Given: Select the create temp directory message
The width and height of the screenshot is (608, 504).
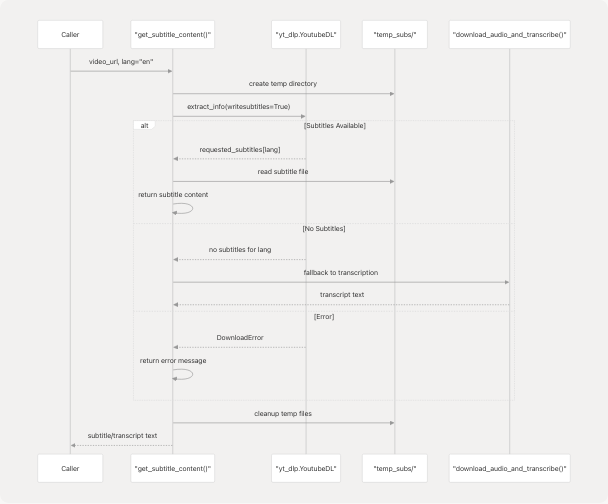Looking at the screenshot, I should 283,84.
